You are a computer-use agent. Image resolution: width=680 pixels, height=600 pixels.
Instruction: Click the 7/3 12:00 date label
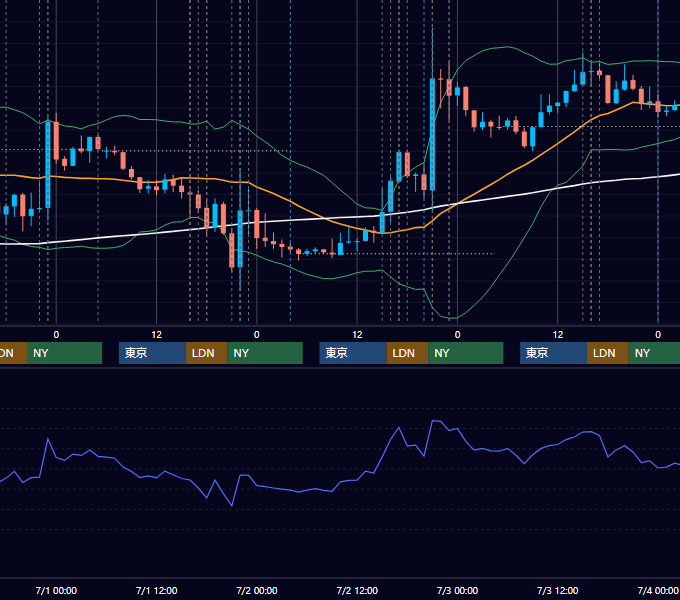click(558, 590)
